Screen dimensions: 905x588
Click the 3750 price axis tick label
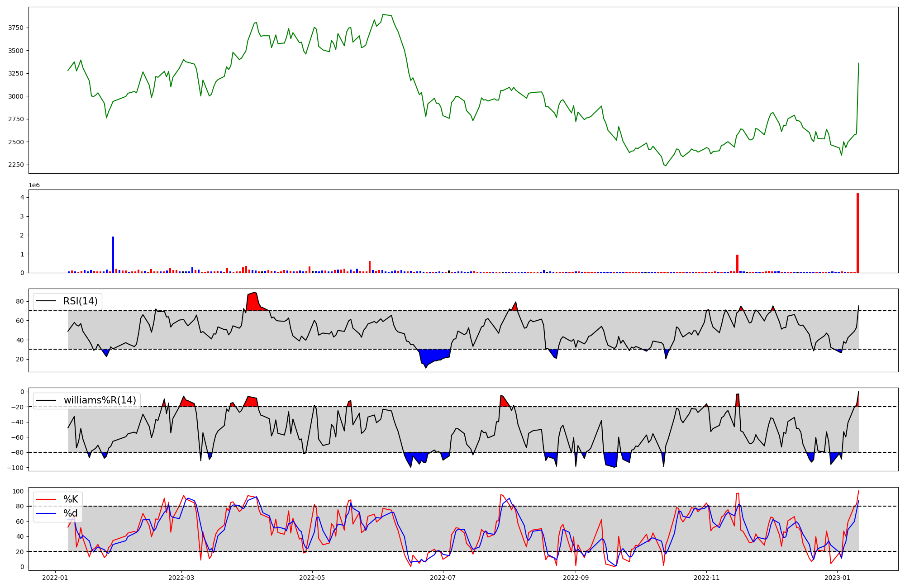click(x=16, y=28)
